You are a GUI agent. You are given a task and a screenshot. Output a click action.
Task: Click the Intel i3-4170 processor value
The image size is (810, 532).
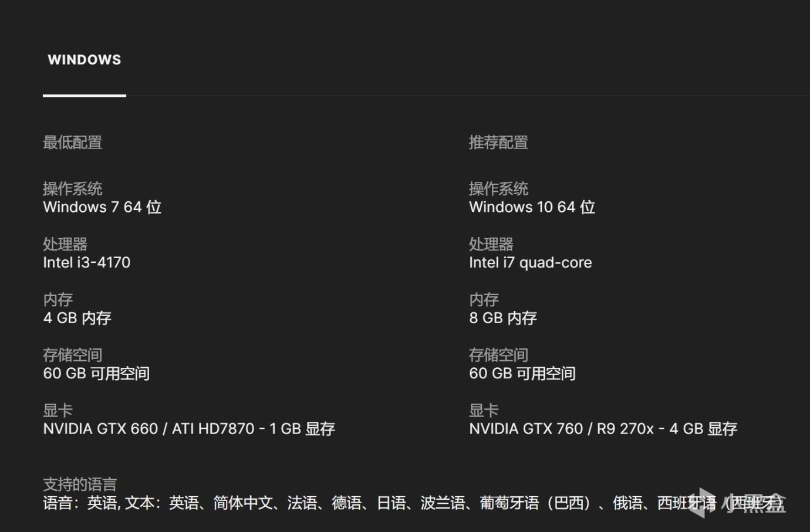[x=87, y=262]
